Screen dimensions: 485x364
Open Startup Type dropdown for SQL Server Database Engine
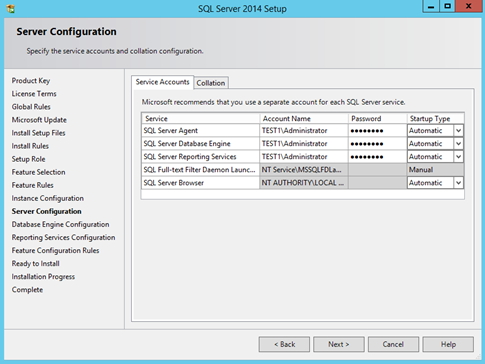(x=458, y=143)
